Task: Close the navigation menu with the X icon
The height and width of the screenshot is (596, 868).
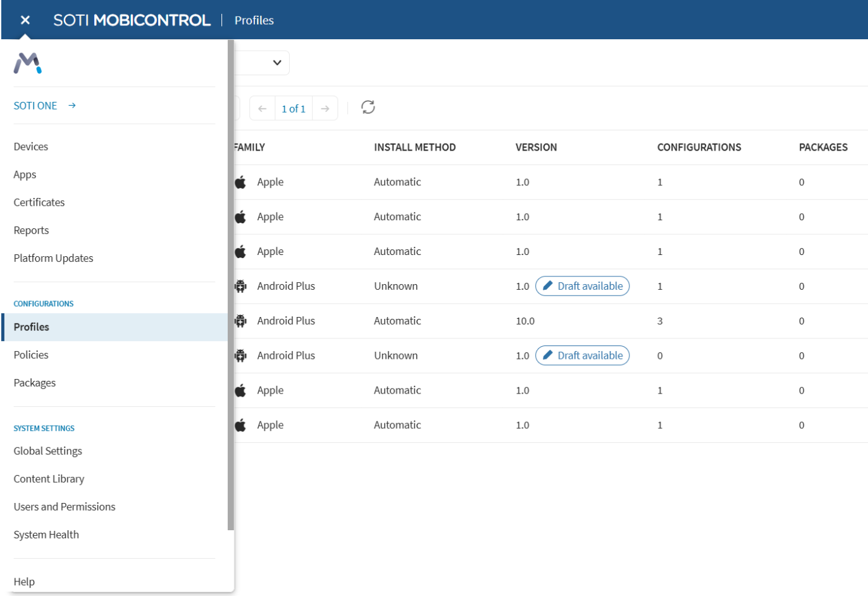Action: 25,20
